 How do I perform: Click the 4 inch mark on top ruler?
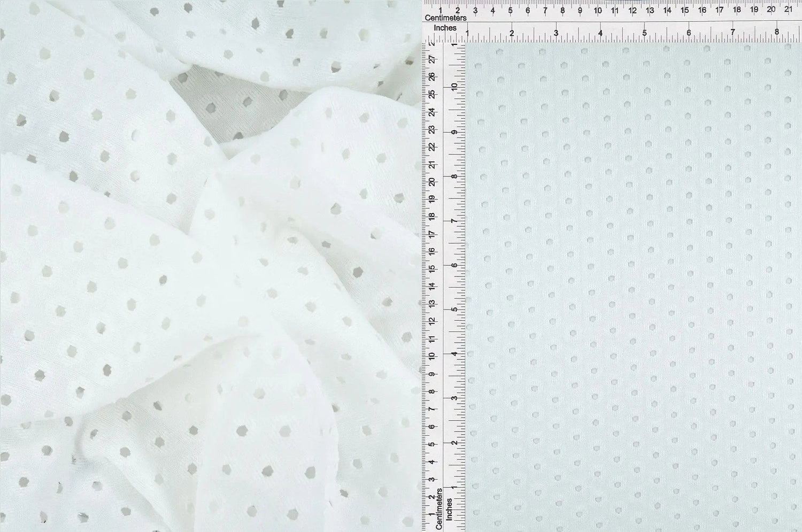600,33
